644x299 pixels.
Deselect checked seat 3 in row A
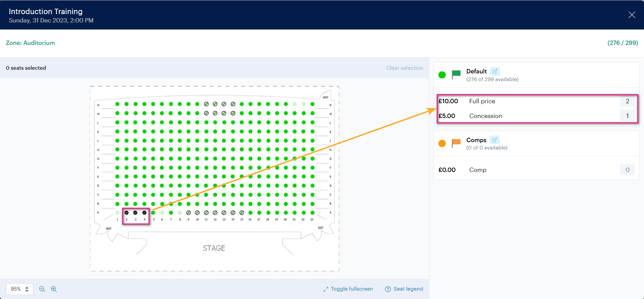pyautogui.click(x=135, y=213)
